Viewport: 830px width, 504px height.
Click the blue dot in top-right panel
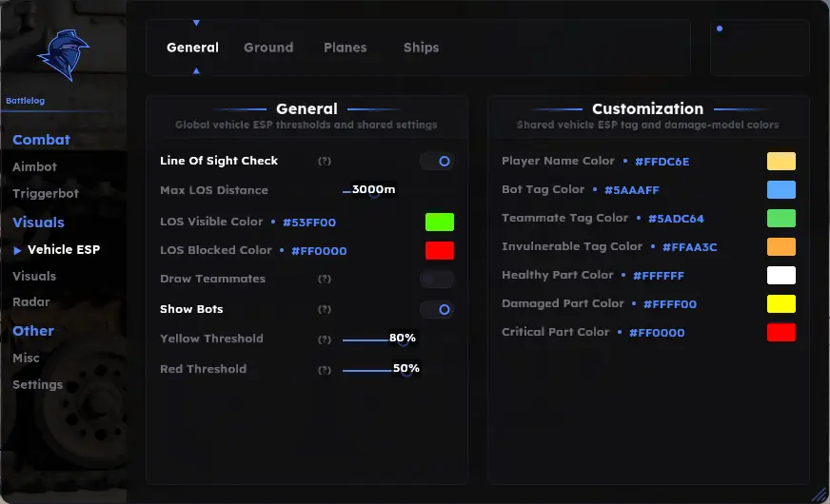[x=720, y=29]
